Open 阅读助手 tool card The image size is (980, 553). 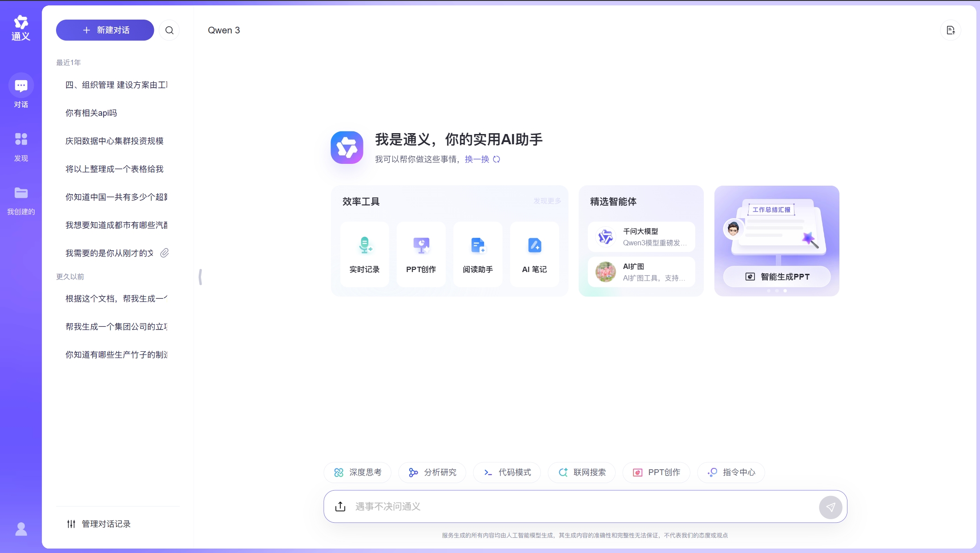tap(478, 254)
